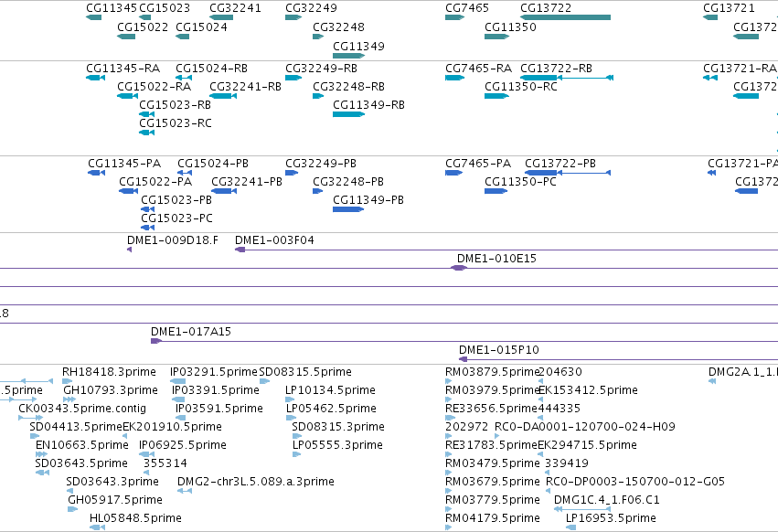Select protein CG11350-PC label
778x532 pixels.
(520, 182)
